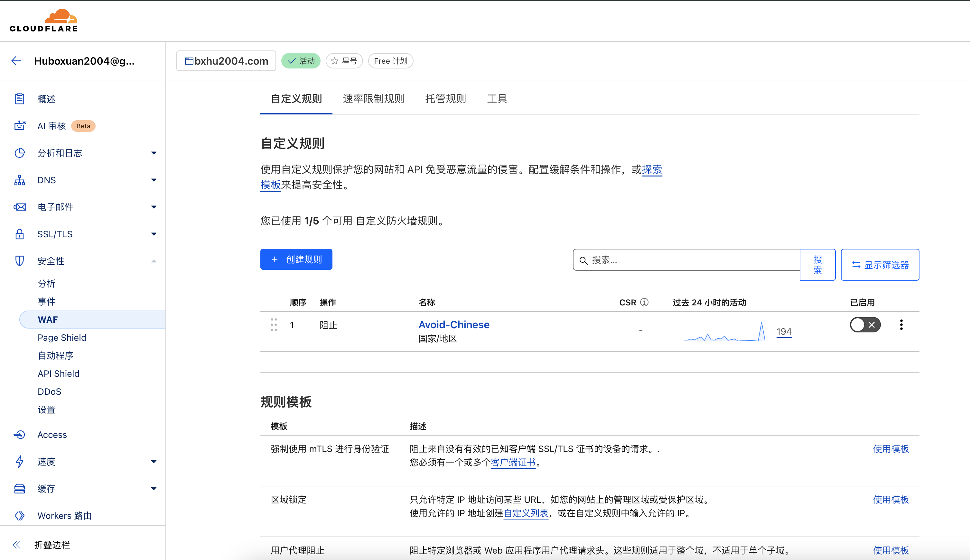Click the back arrow next to account name
The width and height of the screenshot is (970, 560).
pyautogui.click(x=16, y=61)
